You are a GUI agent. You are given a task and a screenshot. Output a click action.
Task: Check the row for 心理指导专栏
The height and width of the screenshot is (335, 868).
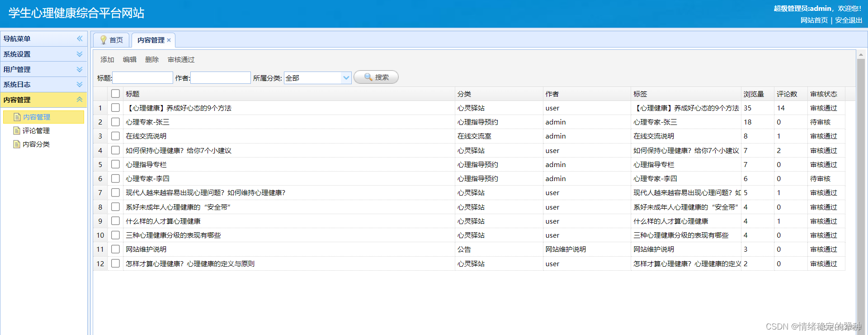click(115, 164)
